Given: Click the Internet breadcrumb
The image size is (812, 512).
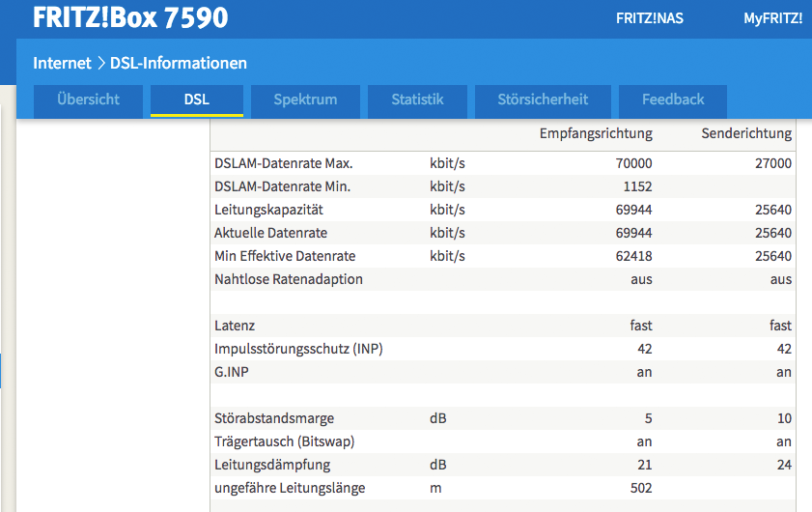Looking at the screenshot, I should (x=62, y=63).
